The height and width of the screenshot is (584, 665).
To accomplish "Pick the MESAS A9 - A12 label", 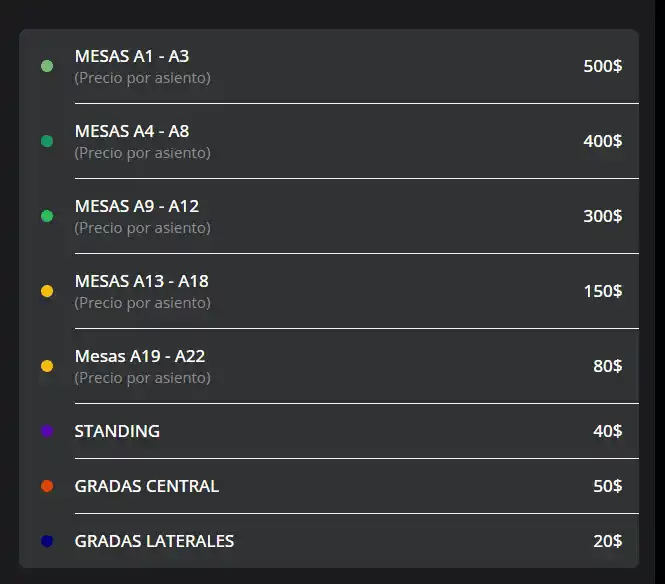I will (x=137, y=206).
